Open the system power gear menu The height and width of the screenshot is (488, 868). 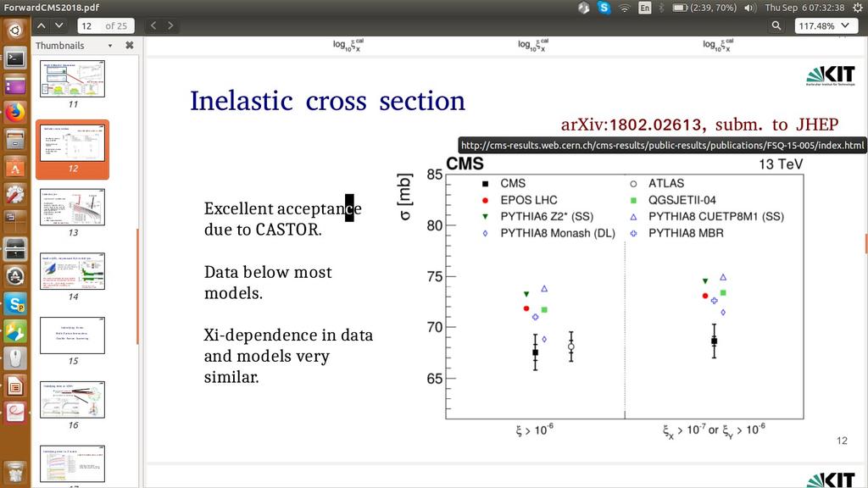coord(858,8)
